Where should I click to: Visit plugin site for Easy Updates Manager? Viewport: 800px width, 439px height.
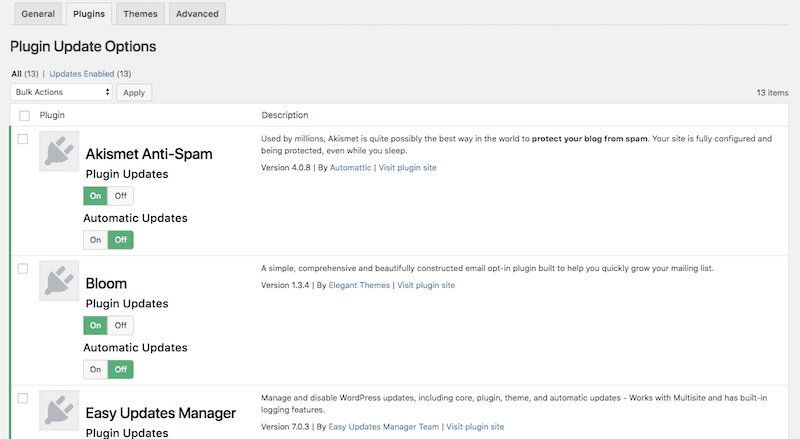pyautogui.click(x=475, y=426)
